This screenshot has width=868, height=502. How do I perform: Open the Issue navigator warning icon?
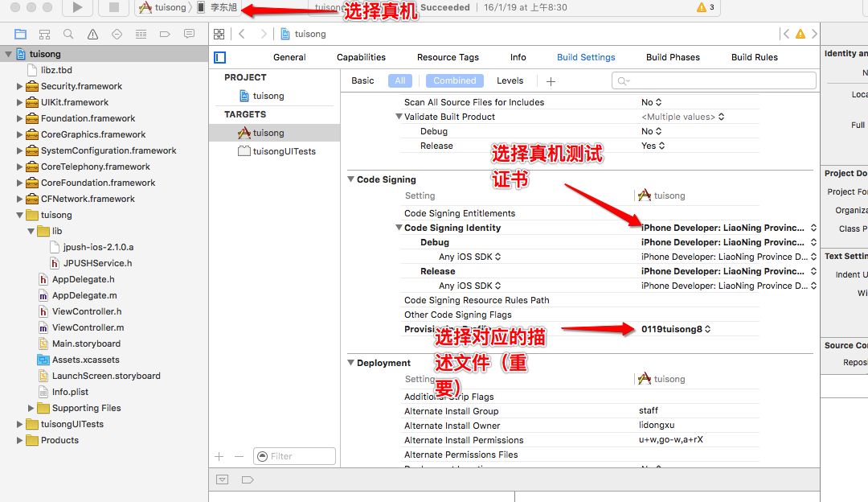[x=93, y=35]
